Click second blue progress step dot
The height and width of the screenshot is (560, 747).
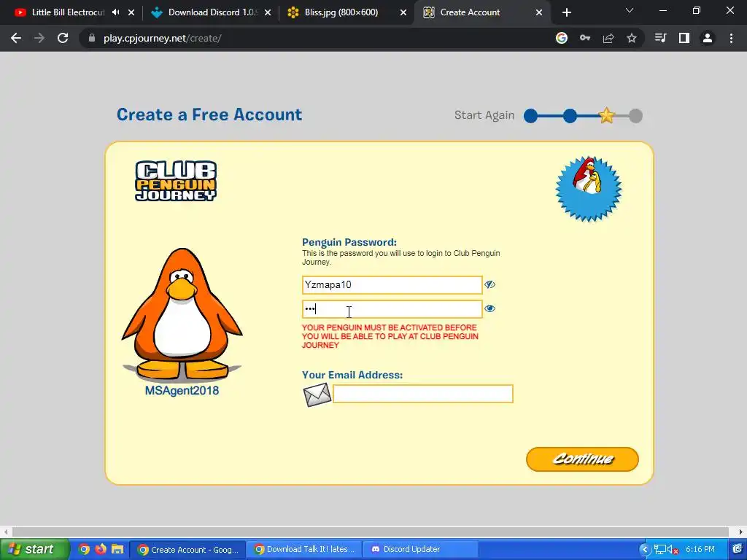click(x=570, y=116)
